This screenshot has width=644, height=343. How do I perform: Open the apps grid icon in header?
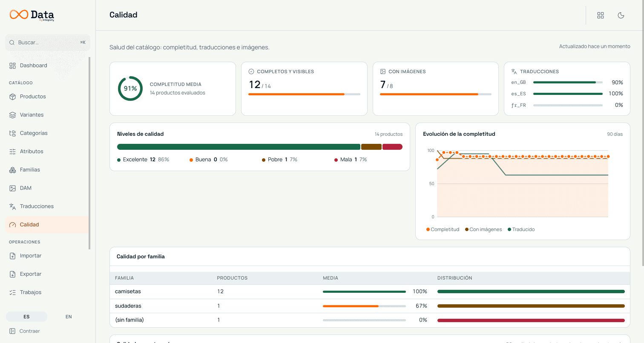click(x=601, y=15)
